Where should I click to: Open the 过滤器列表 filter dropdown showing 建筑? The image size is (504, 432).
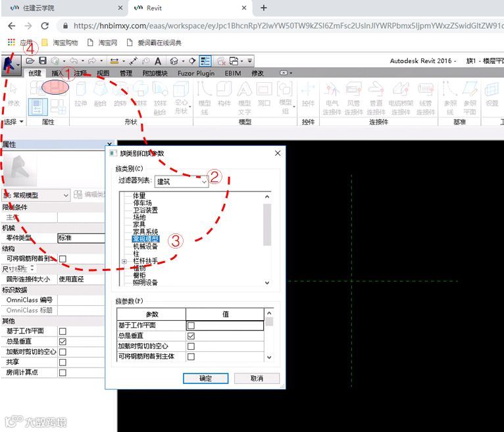pos(182,181)
